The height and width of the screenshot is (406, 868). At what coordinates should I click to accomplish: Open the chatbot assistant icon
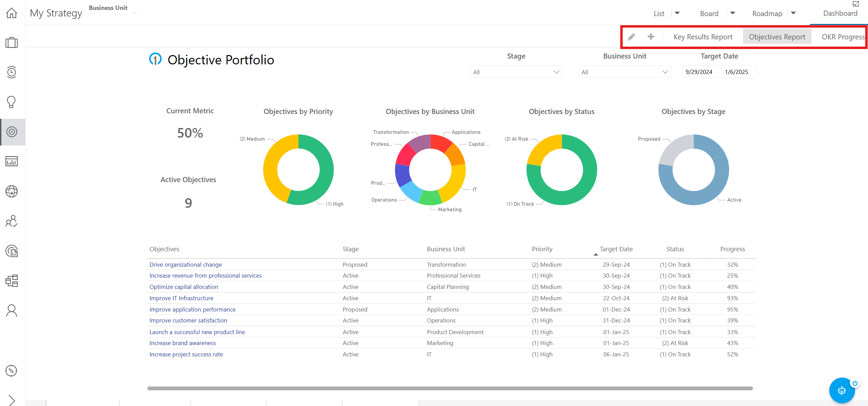coord(841,390)
